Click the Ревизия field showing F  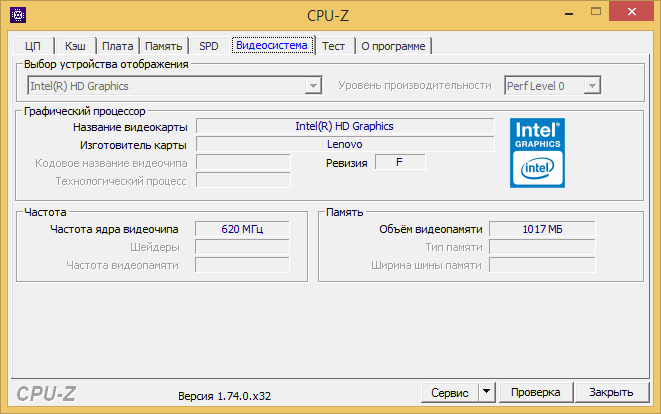[400, 162]
